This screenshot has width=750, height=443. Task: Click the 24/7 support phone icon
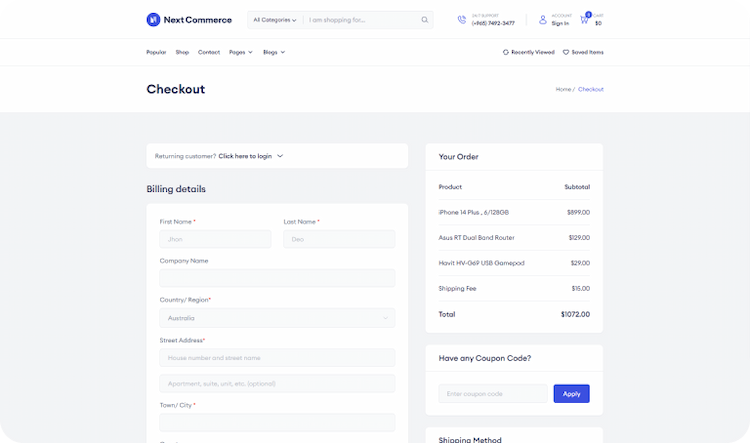click(x=461, y=20)
